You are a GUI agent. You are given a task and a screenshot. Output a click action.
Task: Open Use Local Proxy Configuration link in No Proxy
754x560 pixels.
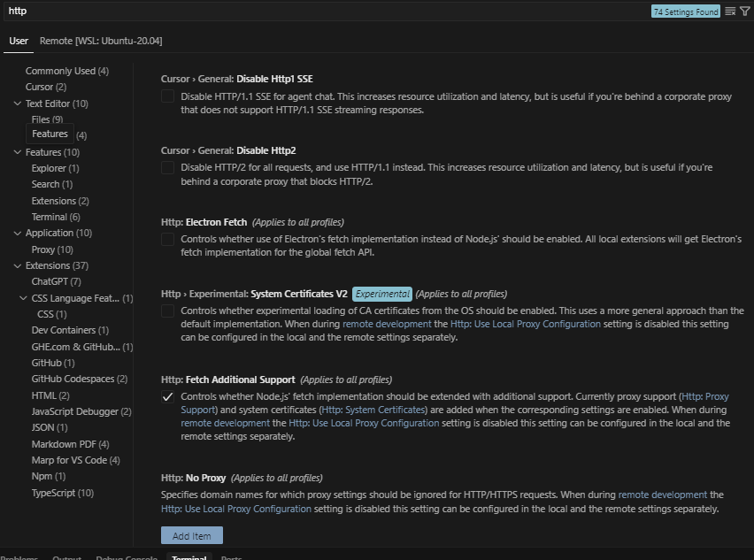point(236,509)
